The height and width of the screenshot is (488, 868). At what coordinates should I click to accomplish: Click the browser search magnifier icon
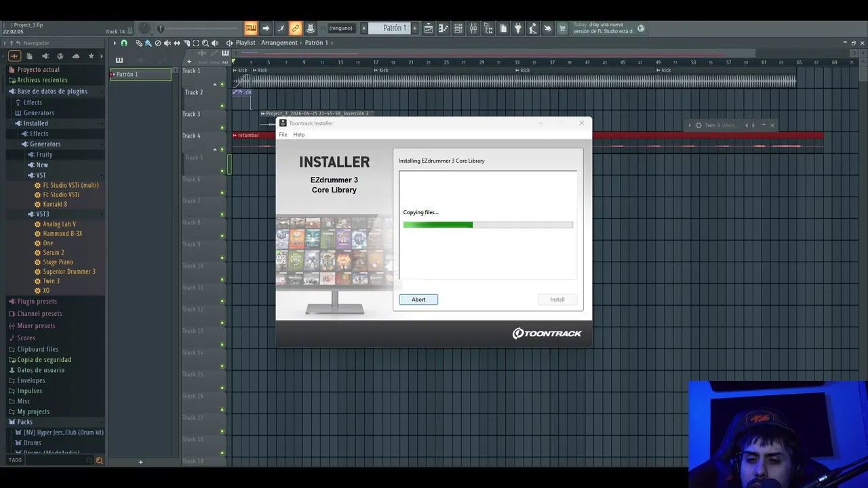(x=99, y=460)
